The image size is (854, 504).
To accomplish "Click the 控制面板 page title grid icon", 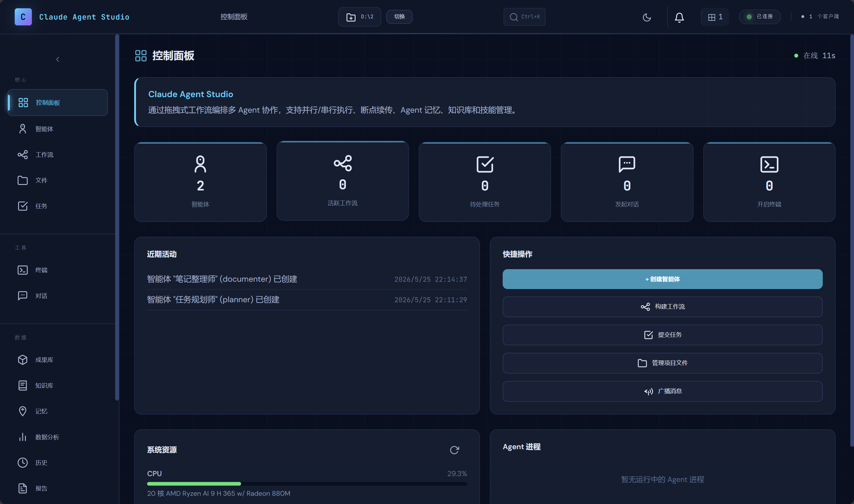I will click(x=141, y=56).
